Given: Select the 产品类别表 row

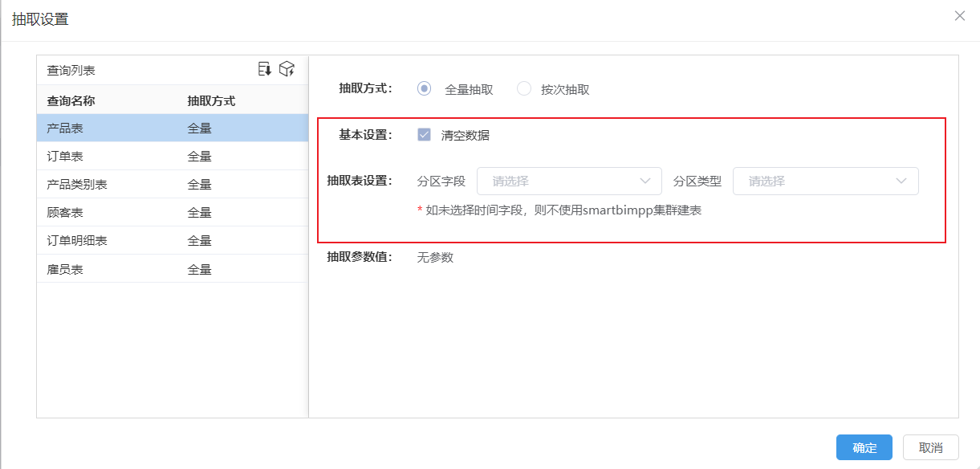Looking at the screenshot, I should 173,184.
